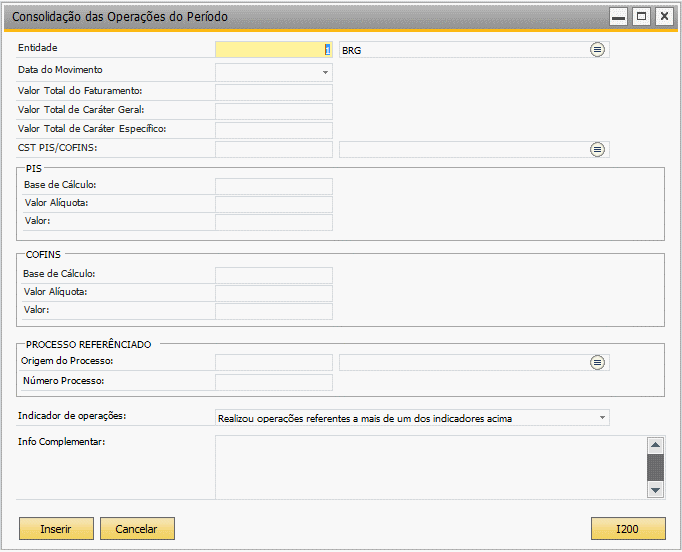Click the PIS group title
Image resolution: width=682 pixels, height=552 pixels.
click(x=33, y=169)
